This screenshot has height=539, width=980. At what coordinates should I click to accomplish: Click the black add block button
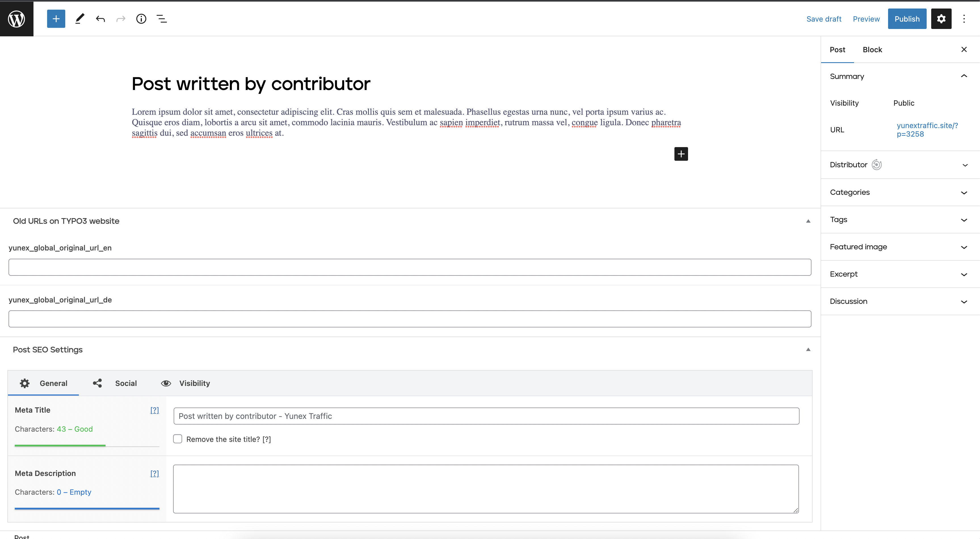(681, 154)
